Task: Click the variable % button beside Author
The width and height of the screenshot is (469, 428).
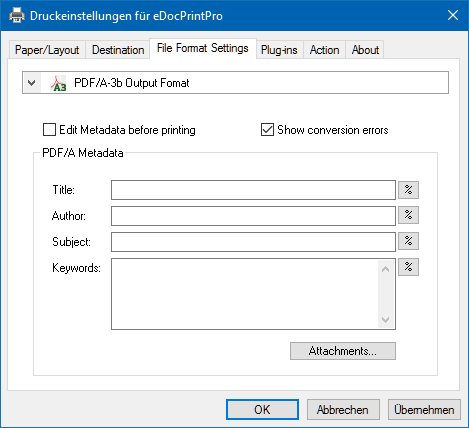Action: click(408, 215)
